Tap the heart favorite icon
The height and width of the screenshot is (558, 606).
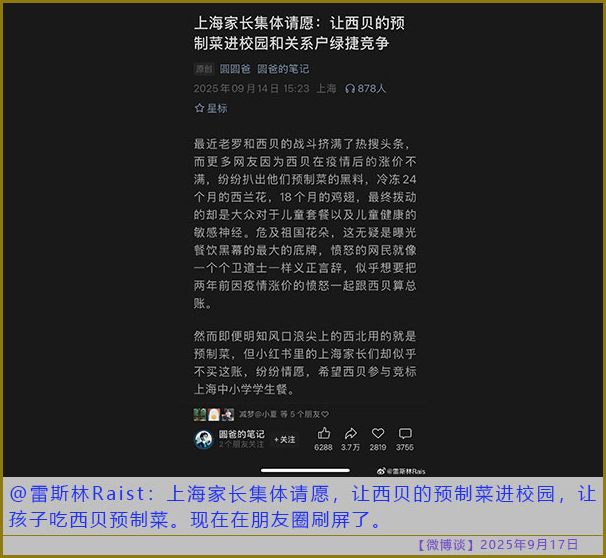pos(378,433)
